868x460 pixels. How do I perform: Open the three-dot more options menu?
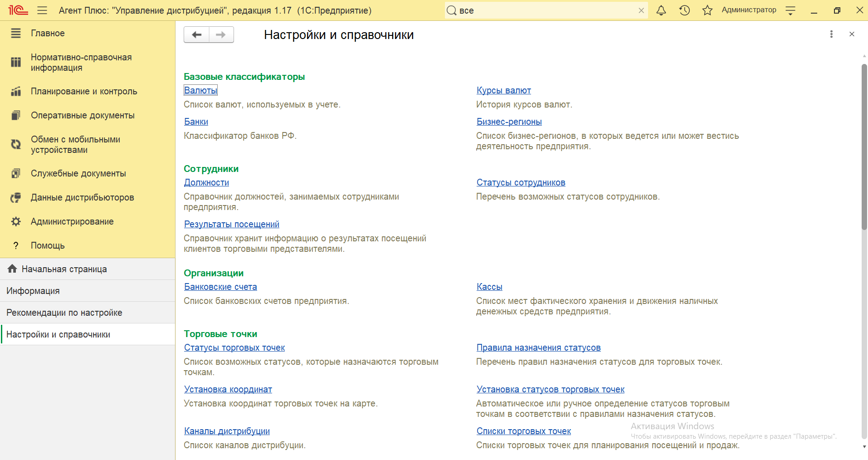tap(831, 34)
